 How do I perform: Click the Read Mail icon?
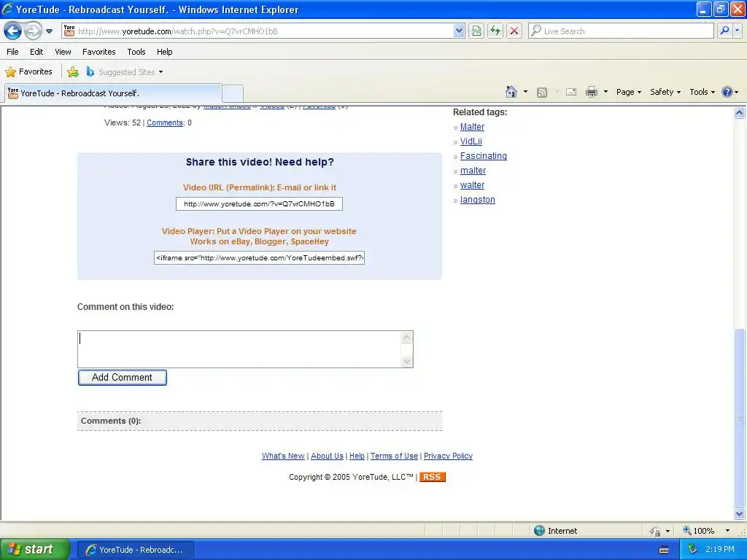click(571, 93)
